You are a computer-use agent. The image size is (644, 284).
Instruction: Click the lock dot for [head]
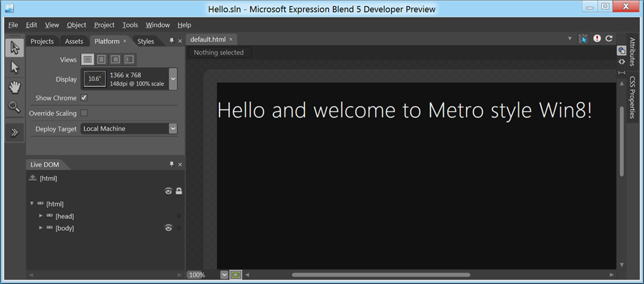pyautogui.click(x=179, y=216)
